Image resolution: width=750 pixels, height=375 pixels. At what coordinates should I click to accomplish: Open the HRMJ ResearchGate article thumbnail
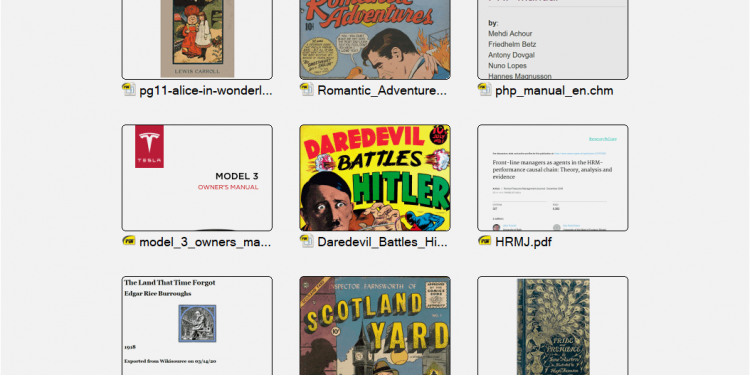coord(553,178)
